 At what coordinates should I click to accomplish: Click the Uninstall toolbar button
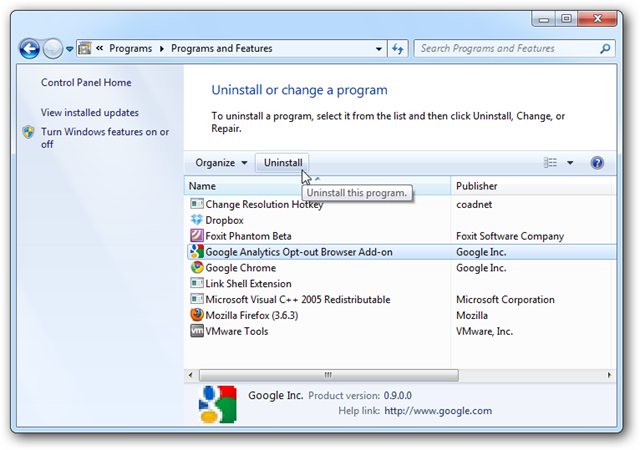click(282, 163)
